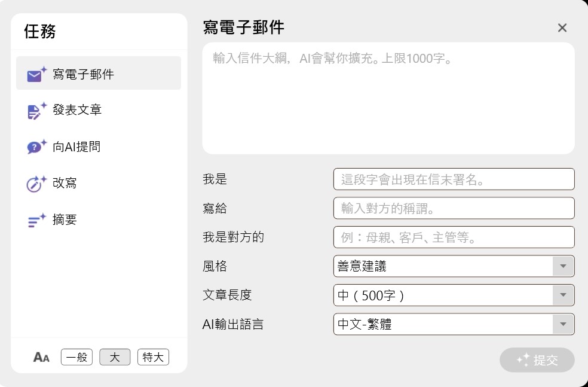Click the AA font size icon

41,357
